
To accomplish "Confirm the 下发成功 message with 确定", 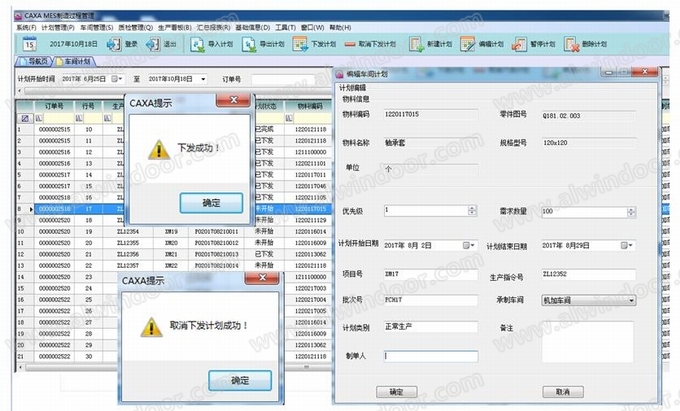I will click(x=210, y=202).
